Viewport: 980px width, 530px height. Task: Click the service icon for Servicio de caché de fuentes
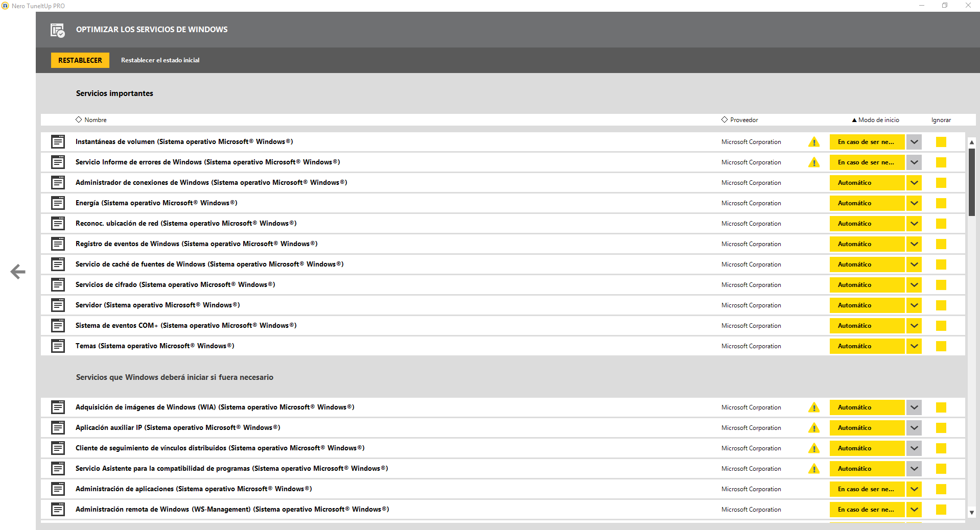[x=58, y=264]
